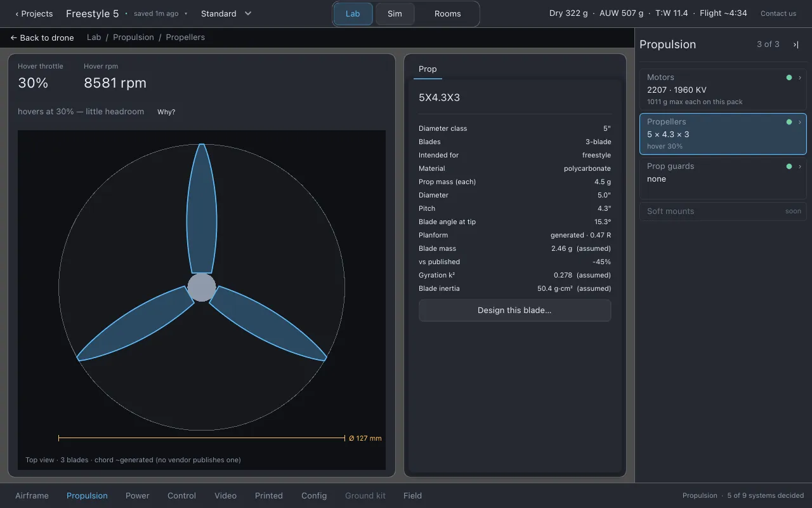Open the Power section
Screen dimensions: 812x508
pyautogui.click(x=138, y=496)
